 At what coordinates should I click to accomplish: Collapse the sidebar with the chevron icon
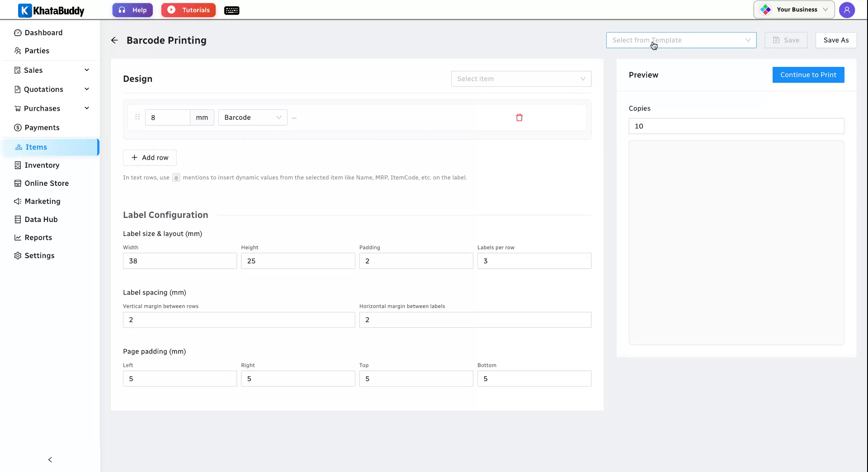[x=50, y=460]
